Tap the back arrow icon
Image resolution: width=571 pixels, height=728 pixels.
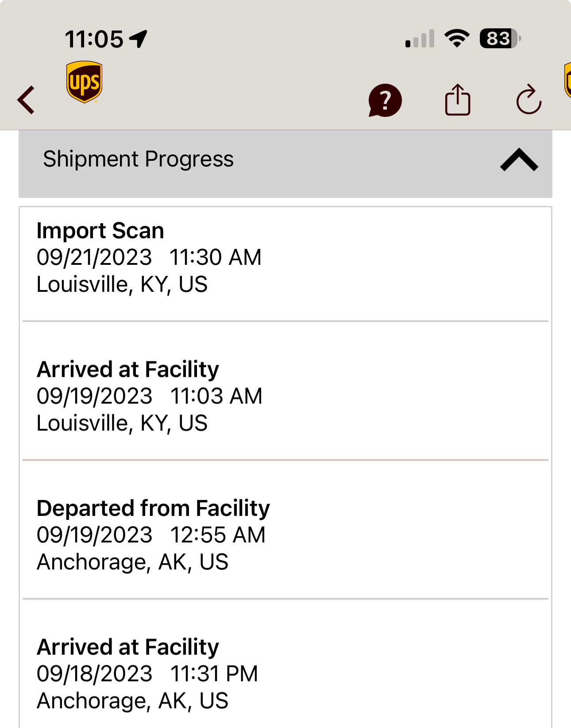tap(26, 100)
